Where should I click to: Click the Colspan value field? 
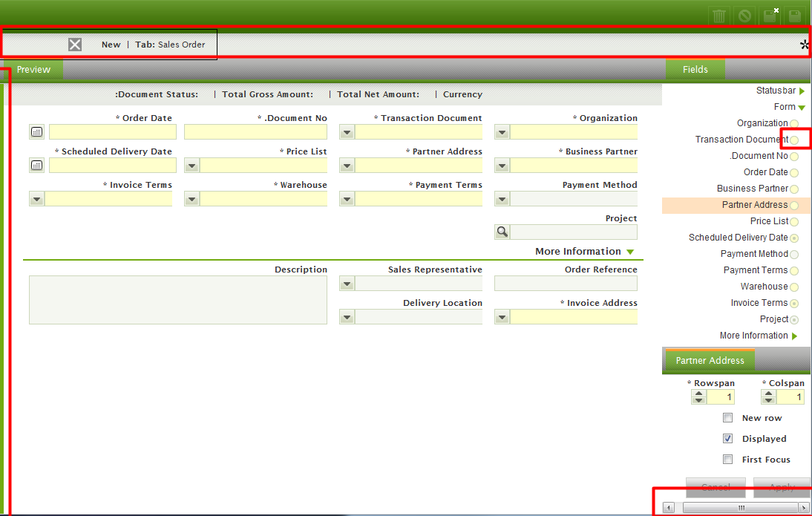click(x=790, y=397)
